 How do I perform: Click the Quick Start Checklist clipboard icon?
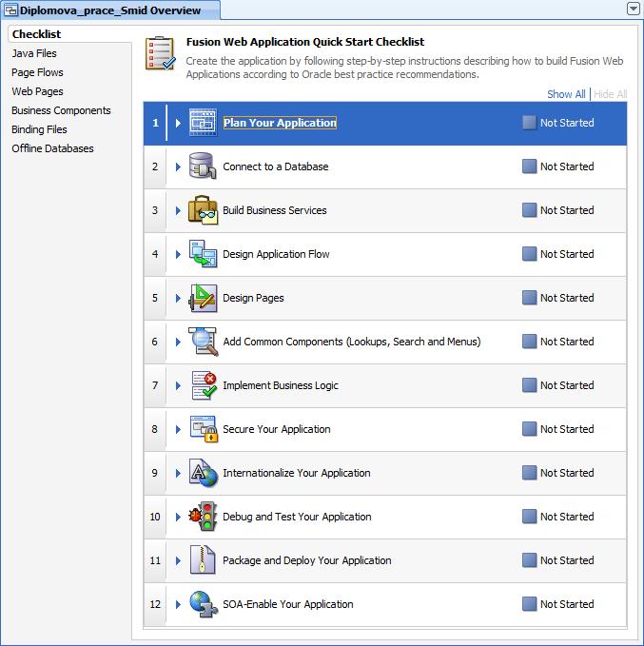160,53
